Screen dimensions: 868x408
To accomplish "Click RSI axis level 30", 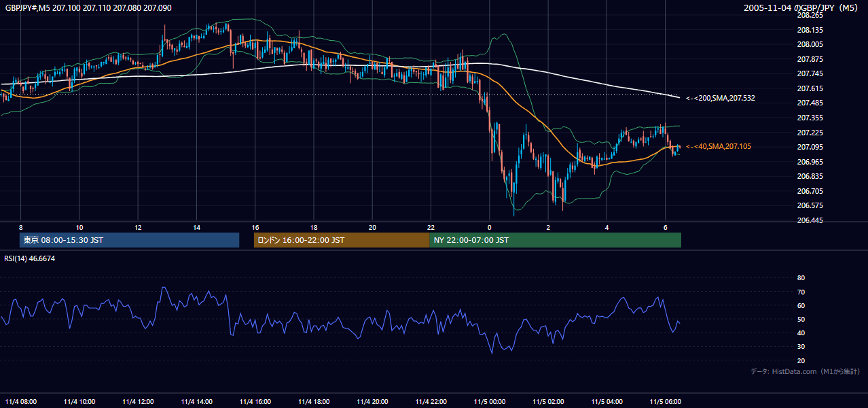I will tap(801, 347).
